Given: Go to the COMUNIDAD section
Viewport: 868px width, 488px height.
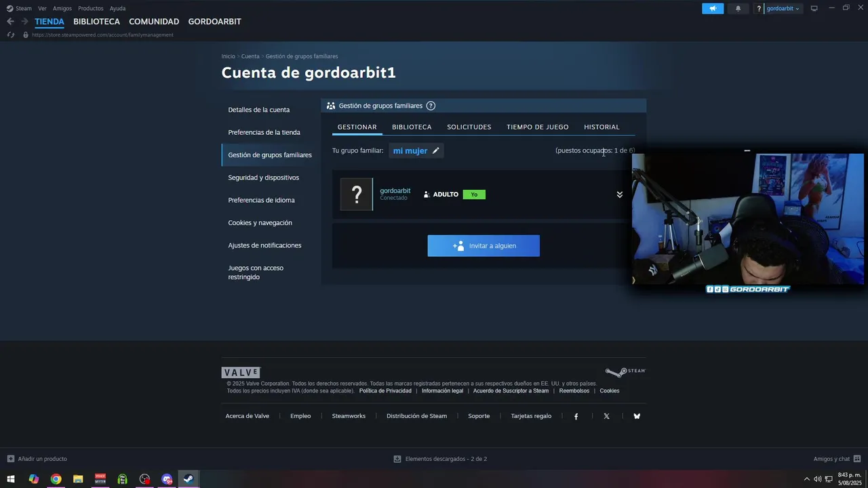Looking at the screenshot, I should click(x=154, y=22).
